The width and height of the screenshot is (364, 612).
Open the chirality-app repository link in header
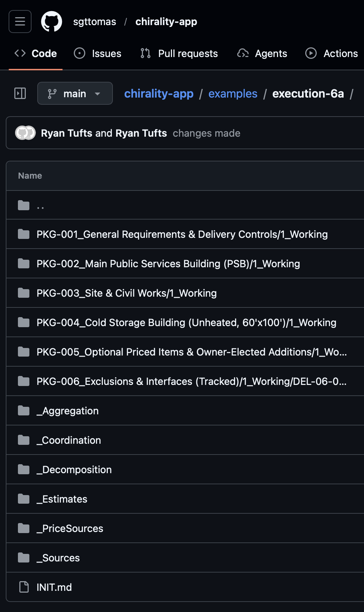166,22
